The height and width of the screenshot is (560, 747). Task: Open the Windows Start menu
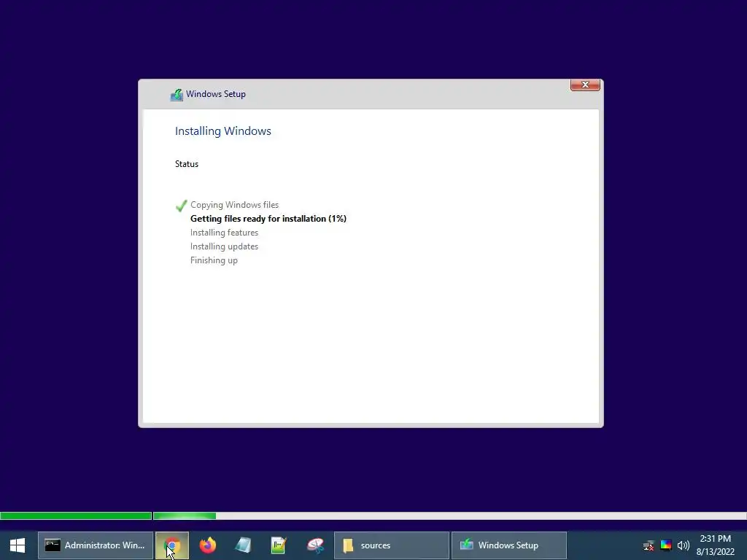(x=18, y=545)
